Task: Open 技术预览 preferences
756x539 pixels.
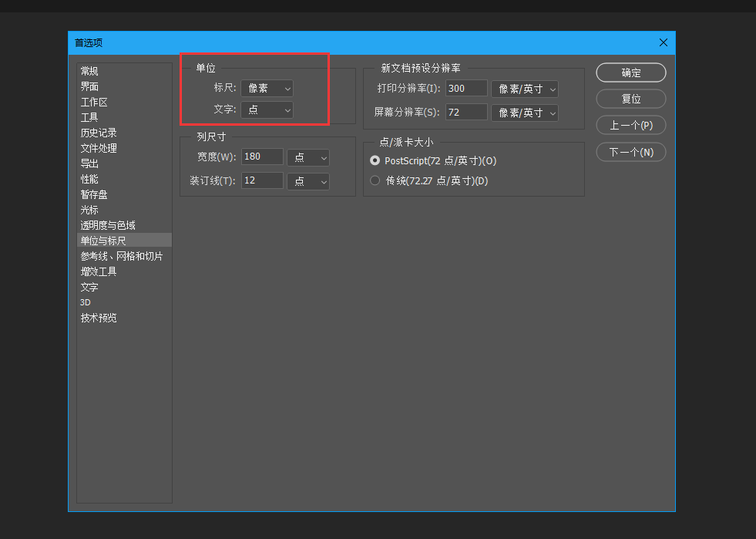Action: 99,318
